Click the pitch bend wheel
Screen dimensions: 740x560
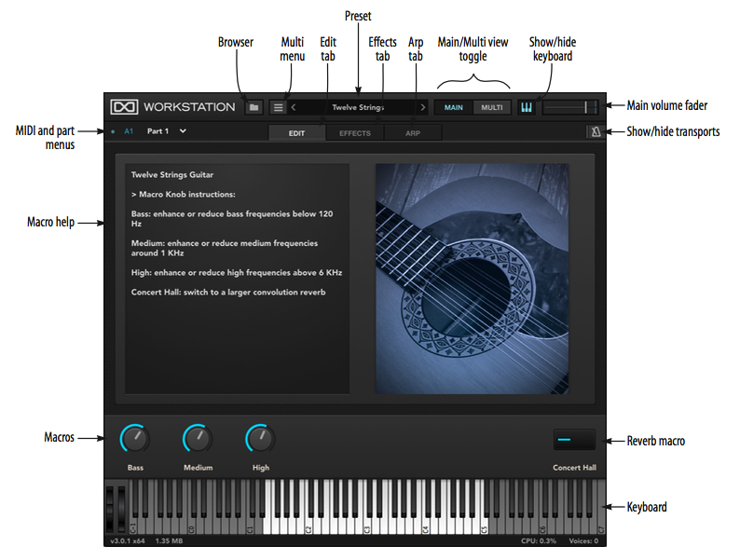pos(110,509)
